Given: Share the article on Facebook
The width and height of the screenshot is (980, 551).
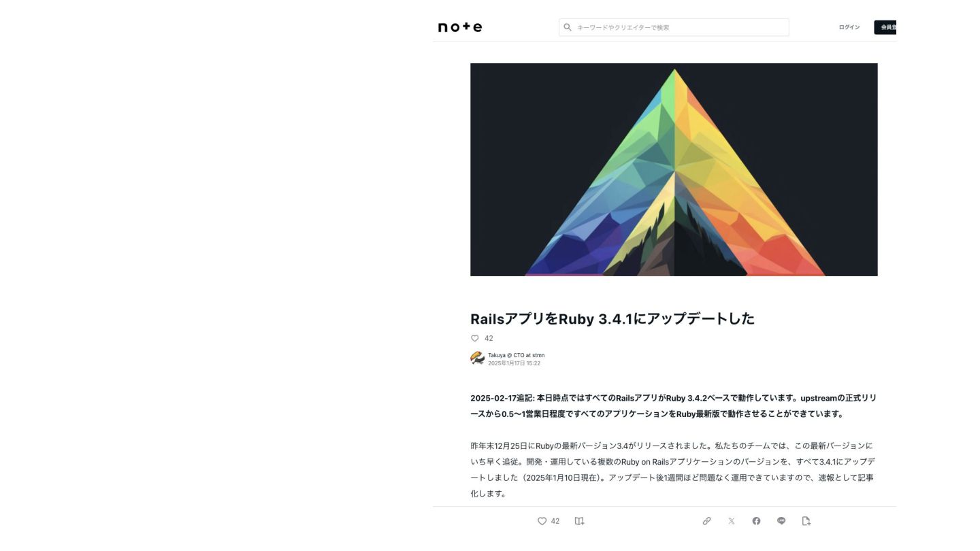Looking at the screenshot, I should [x=756, y=521].
